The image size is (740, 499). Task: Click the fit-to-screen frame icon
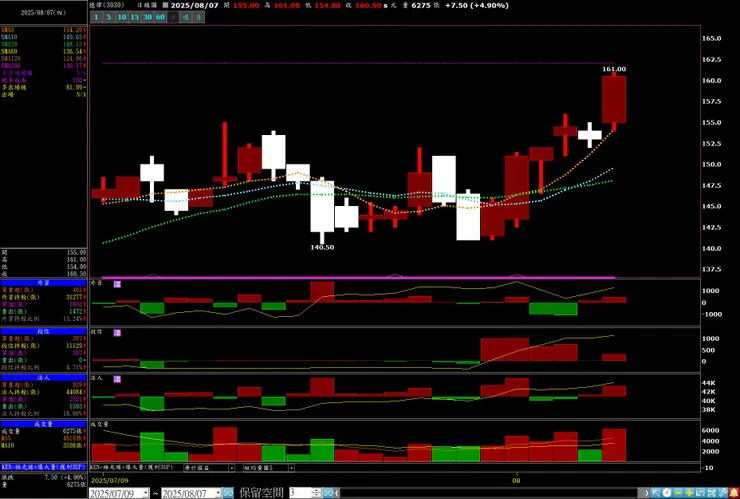tap(711, 492)
